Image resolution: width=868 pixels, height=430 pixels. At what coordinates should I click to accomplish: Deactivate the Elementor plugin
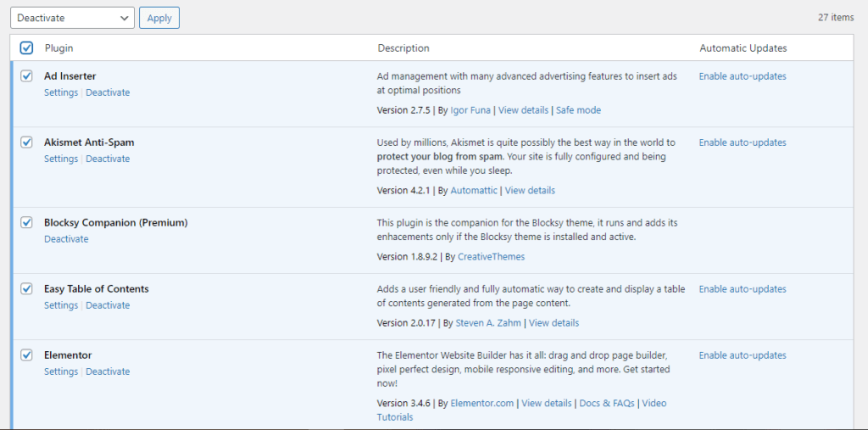tap(108, 371)
